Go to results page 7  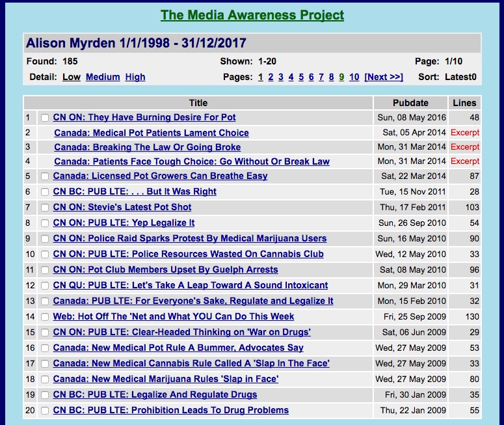click(x=321, y=77)
